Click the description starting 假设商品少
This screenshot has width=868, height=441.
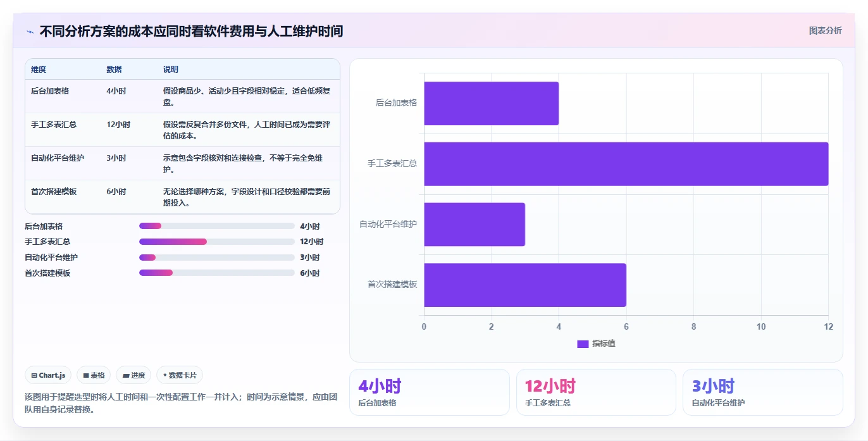(247, 96)
